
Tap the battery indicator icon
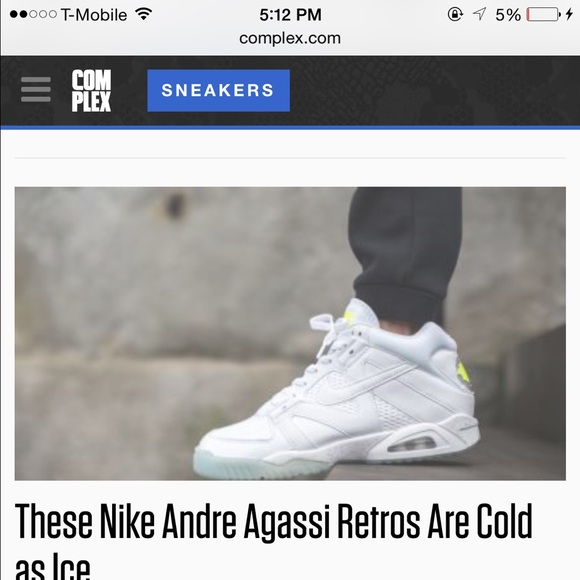click(x=543, y=14)
